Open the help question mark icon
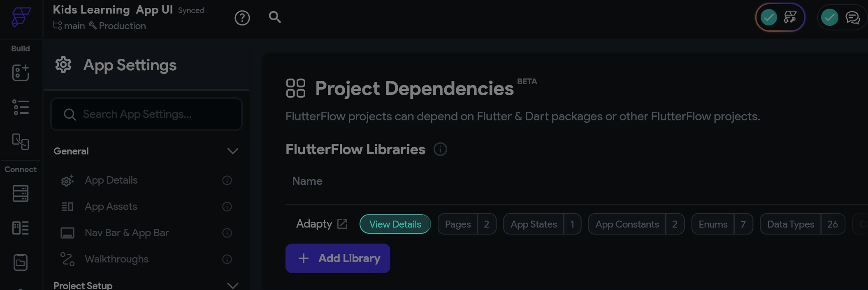Image resolution: width=868 pixels, height=290 pixels. click(x=242, y=18)
